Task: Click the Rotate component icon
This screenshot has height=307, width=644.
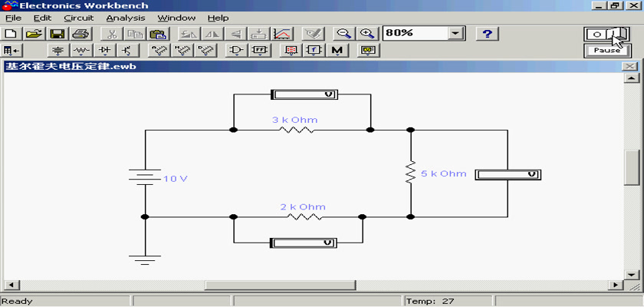Action: coord(189,34)
